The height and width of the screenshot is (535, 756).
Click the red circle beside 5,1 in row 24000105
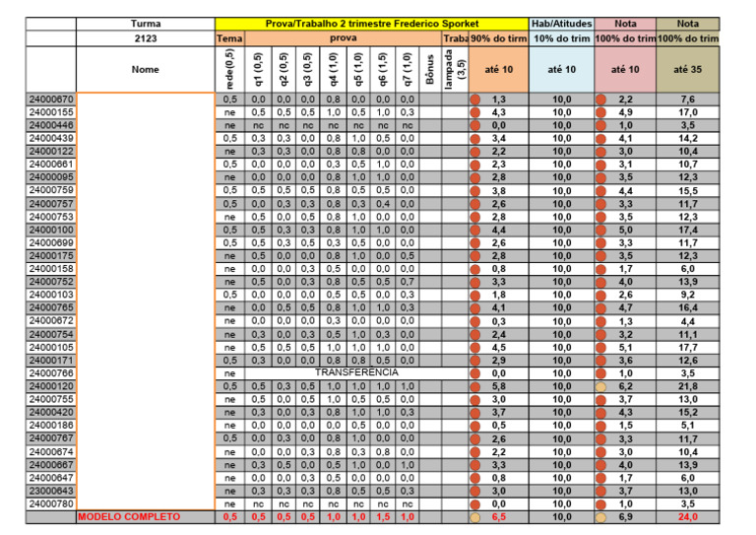click(x=600, y=348)
